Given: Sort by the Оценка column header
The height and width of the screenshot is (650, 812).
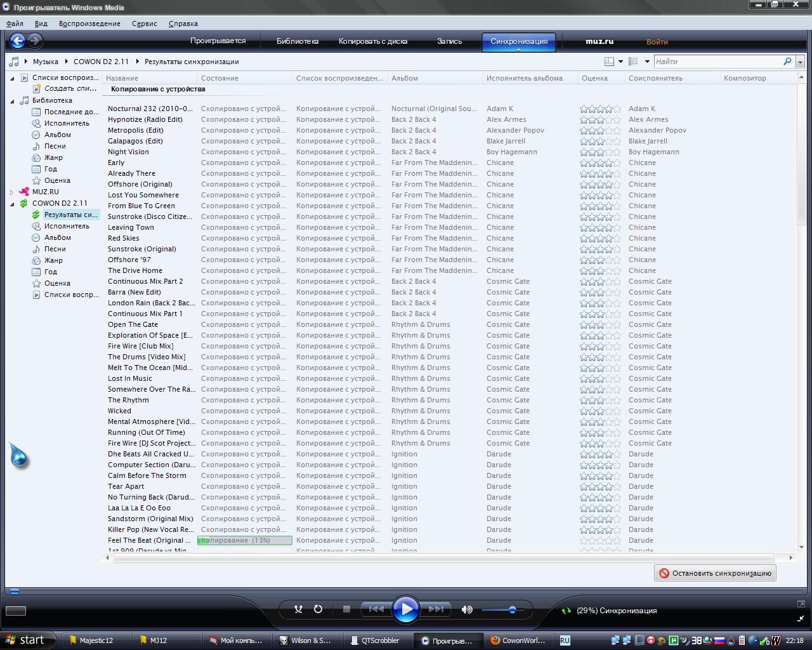Looking at the screenshot, I should (x=601, y=78).
